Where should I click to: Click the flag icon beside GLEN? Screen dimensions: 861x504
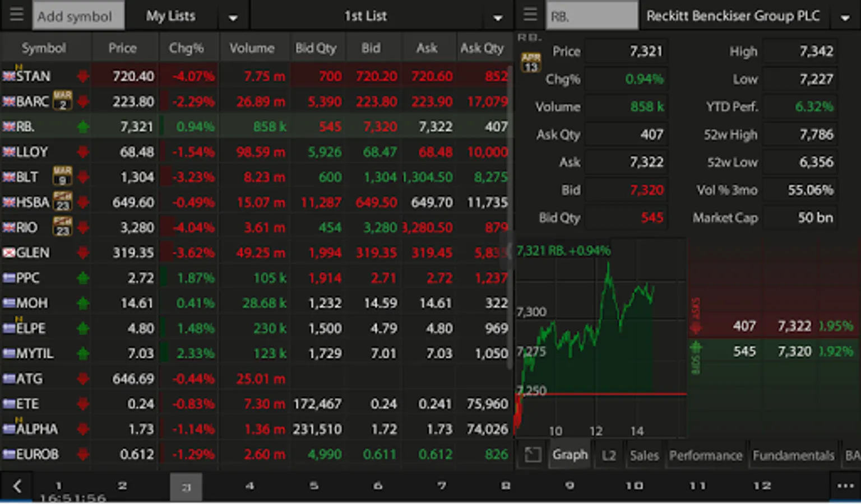coord(9,253)
